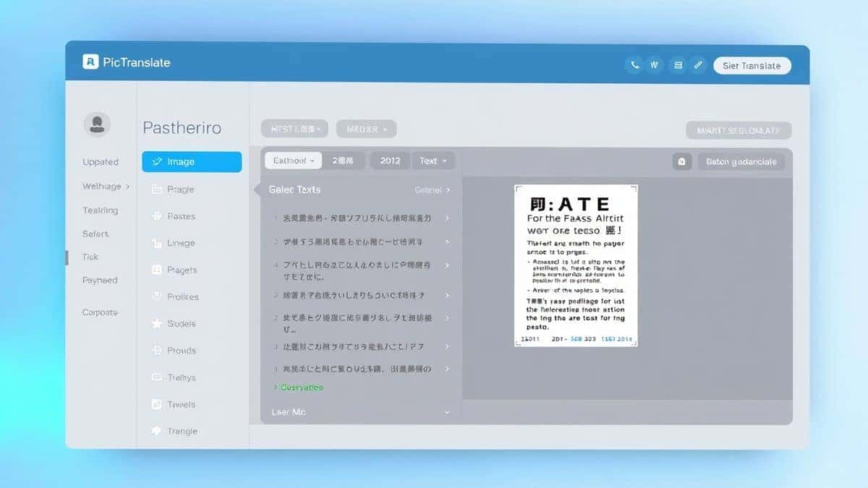The image size is (868, 488).
Task: Click the Pastheriro heading
Action: [182, 128]
